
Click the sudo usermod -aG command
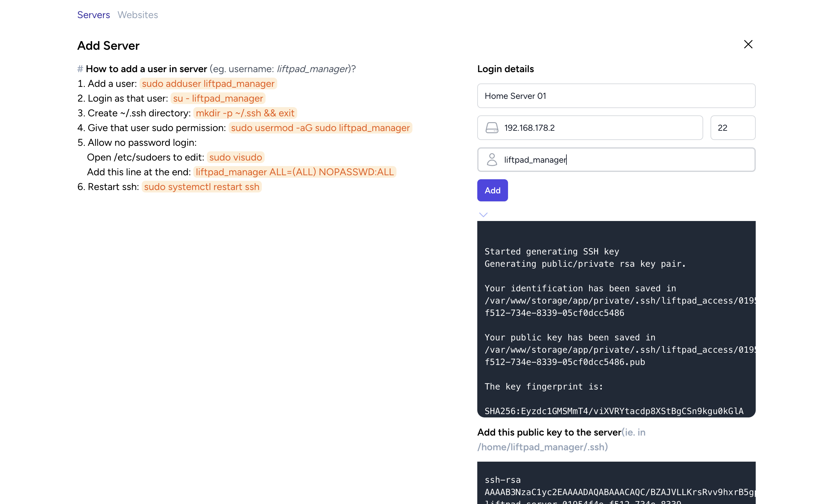coord(320,128)
